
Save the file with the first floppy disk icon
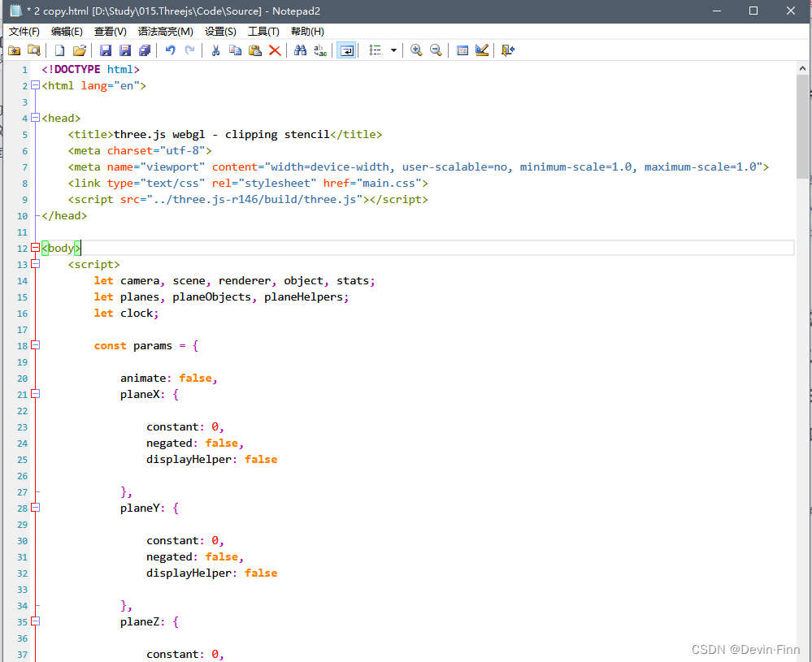tap(106, 50)
